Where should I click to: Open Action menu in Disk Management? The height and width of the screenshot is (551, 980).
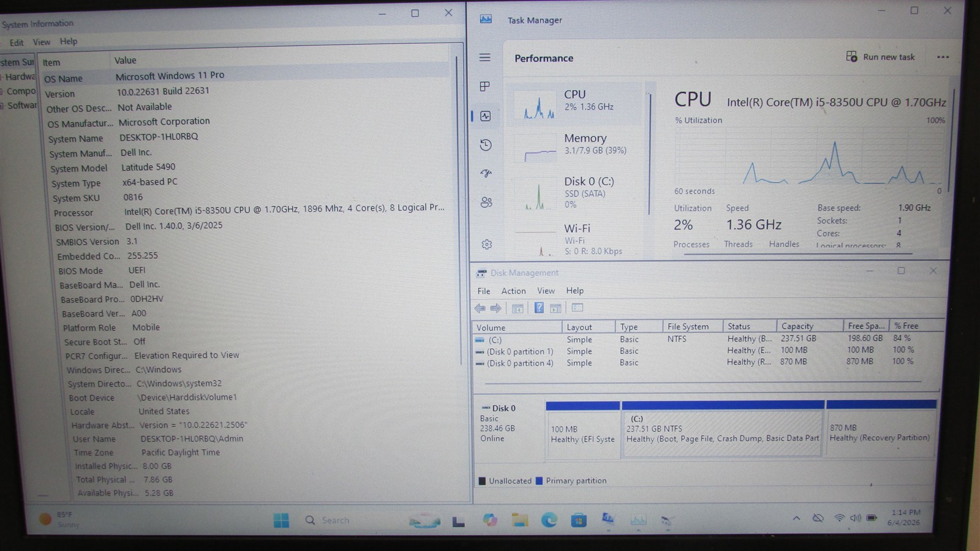[x=513, y=291]
